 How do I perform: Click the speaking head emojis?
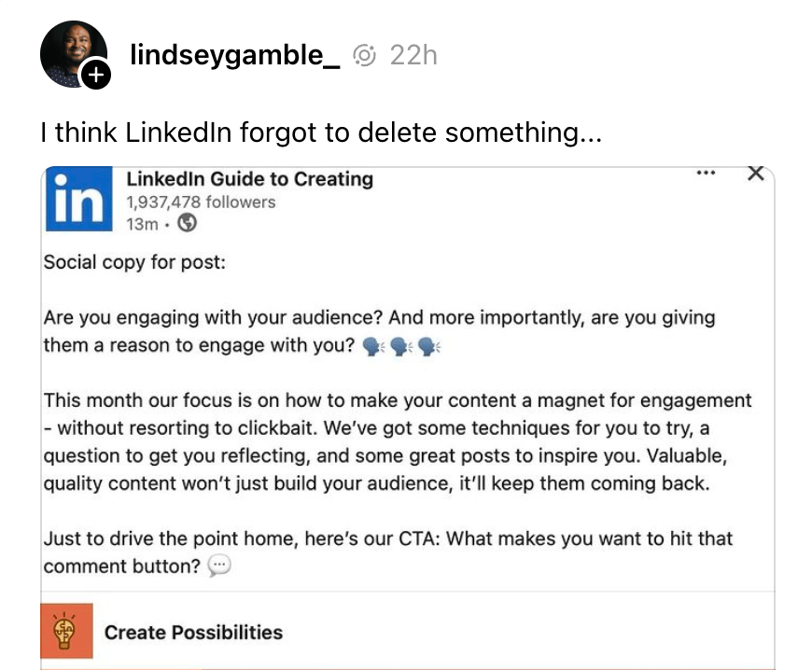point(400,346)
